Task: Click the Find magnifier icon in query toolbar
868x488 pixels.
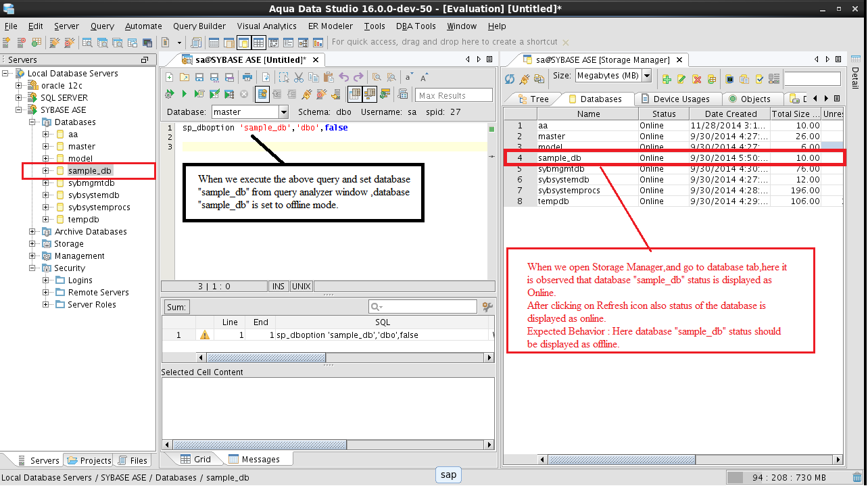Action: 377,78
